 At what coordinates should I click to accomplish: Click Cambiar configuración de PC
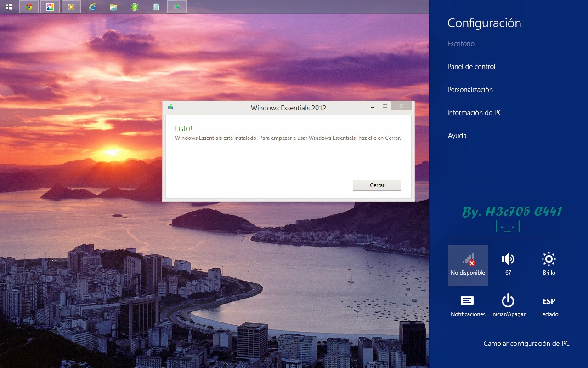coord(526,344)
